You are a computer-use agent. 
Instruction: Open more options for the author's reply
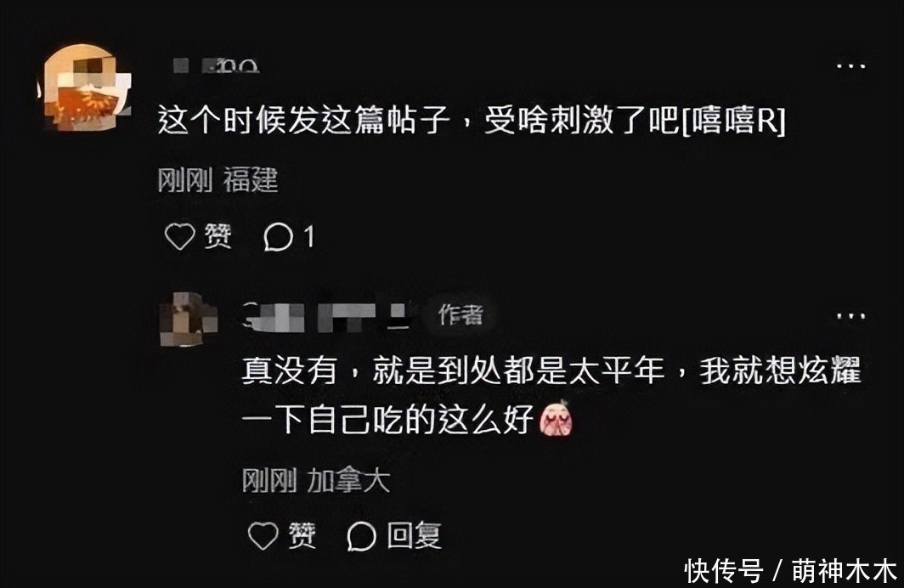(x=851, y=316)
